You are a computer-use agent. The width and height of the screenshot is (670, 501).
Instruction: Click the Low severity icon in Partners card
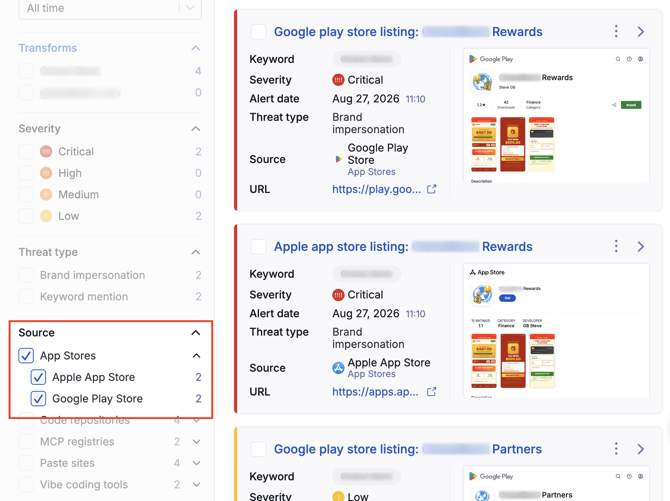pos(338,496)
